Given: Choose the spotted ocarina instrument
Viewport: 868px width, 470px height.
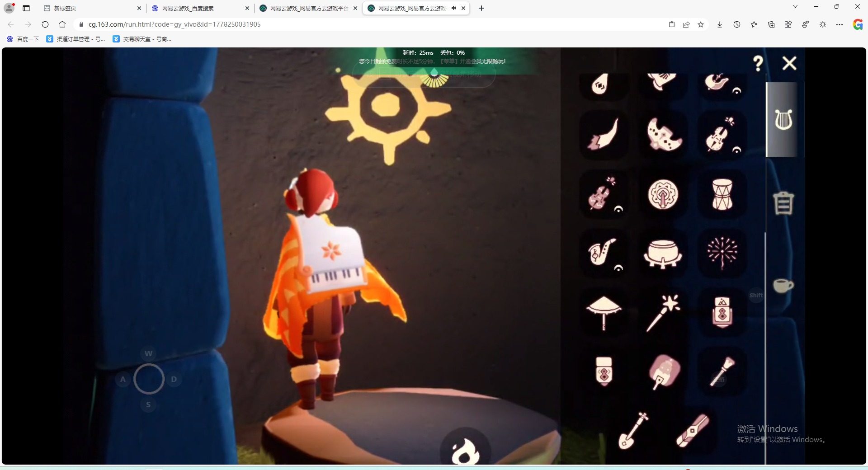Looking at the screenshot, I should pos(663,134).
